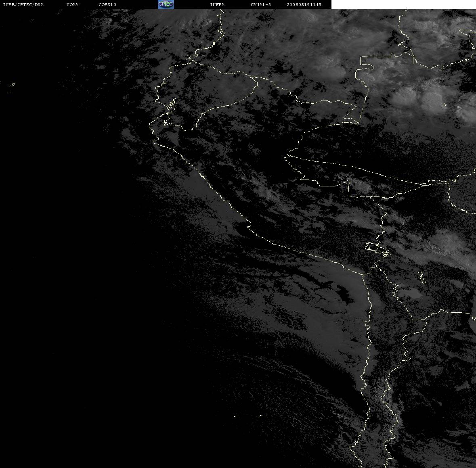This screenshot has width=476, height=468.
Task: Click the white blank area after header
Action: tap(403, 4)
